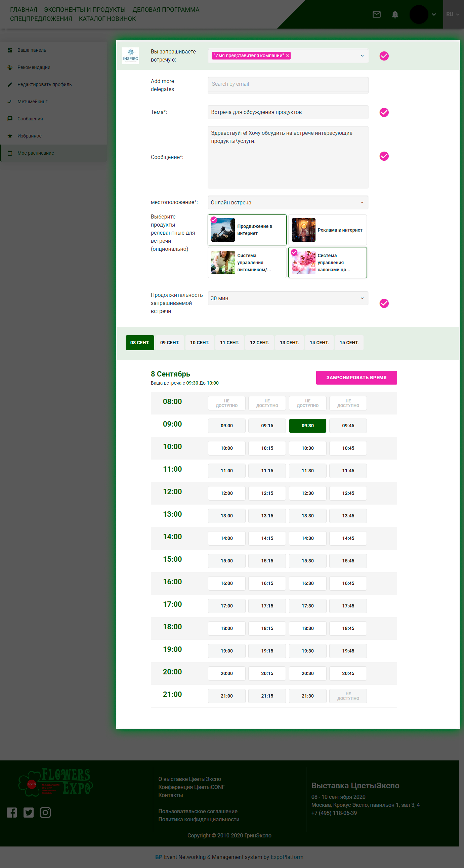Open ЭКСПОНЕНТЫ И ПРОДУКТЫ menu item

click(85, 10)
